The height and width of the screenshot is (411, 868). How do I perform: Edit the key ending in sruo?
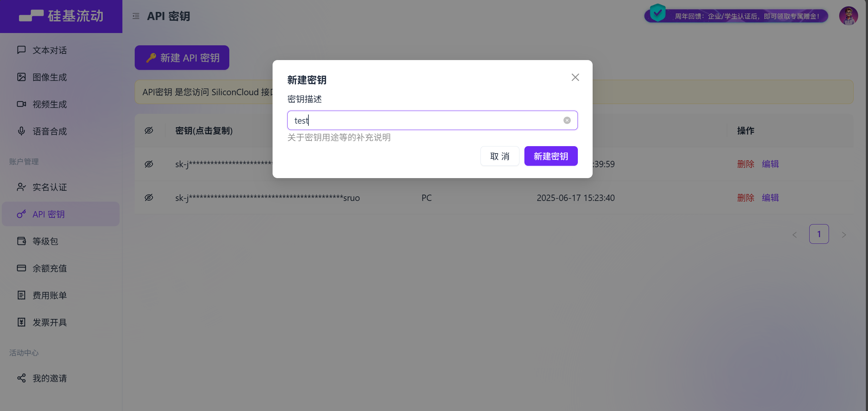(770, 197)
